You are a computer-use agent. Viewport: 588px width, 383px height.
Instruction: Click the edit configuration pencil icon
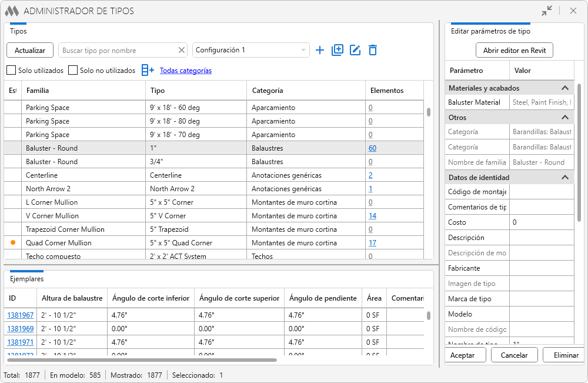coord(355,50)
